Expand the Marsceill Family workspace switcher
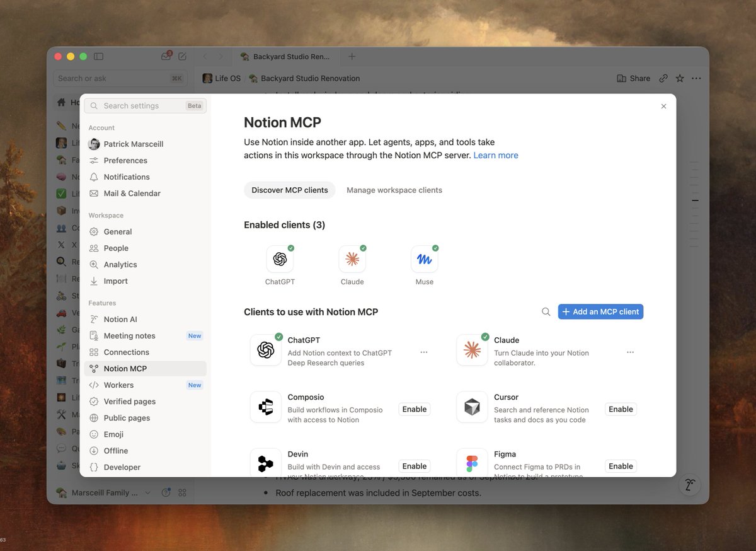The width and height of the screenshot is (756, 551). point(104,492)
